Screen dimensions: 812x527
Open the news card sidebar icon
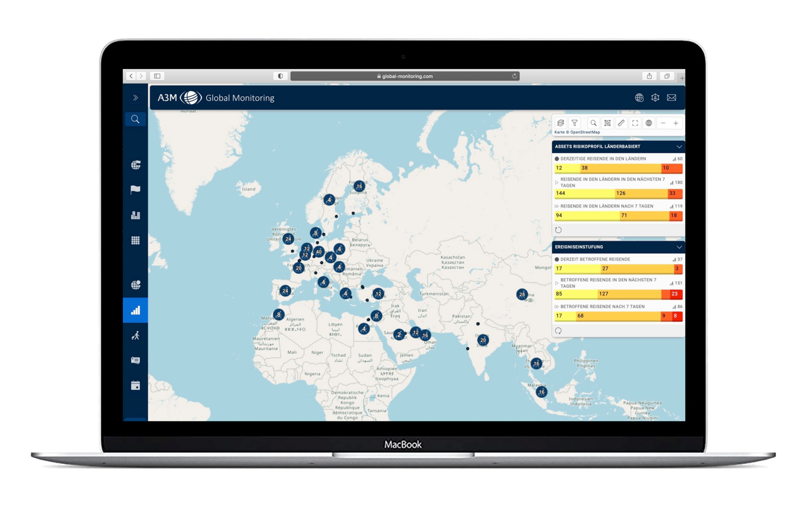coord(136,360)
